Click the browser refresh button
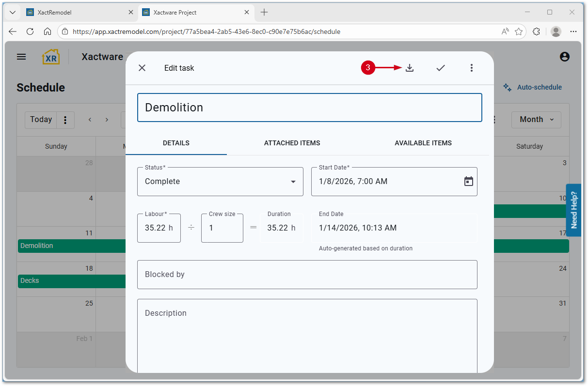The height and width of the screenshot is (386, 588). click(30, 31)
